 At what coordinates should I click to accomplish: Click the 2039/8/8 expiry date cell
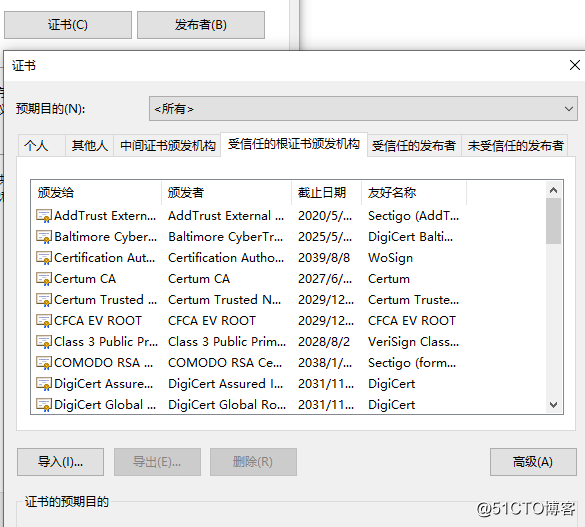[x=324, y=258]
